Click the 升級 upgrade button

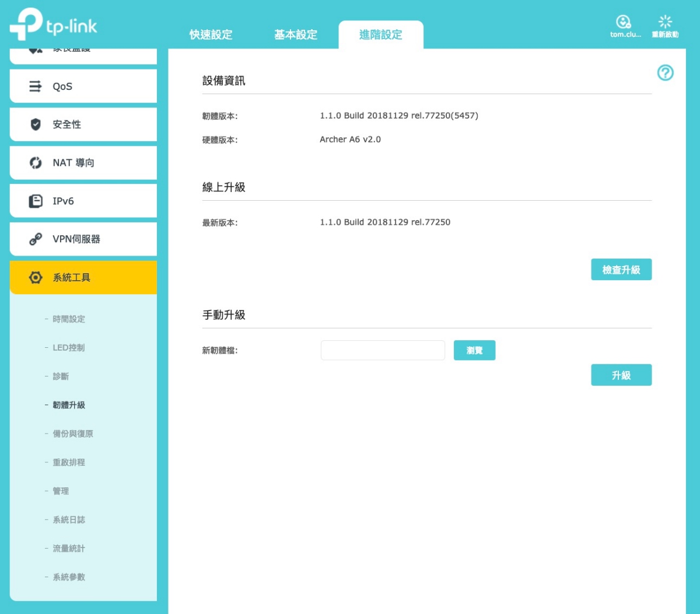(621, 375)
